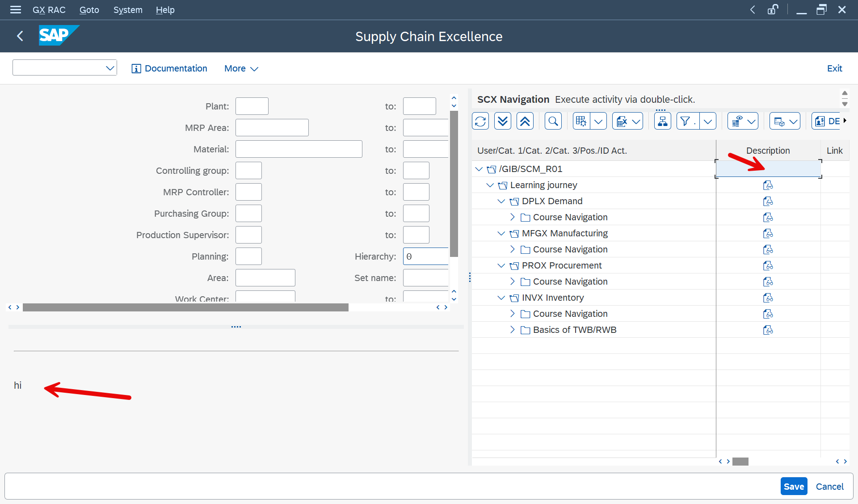858x504 pixels.
Task: Click the unlock session icon in title bar
Action: coord(773,10)
